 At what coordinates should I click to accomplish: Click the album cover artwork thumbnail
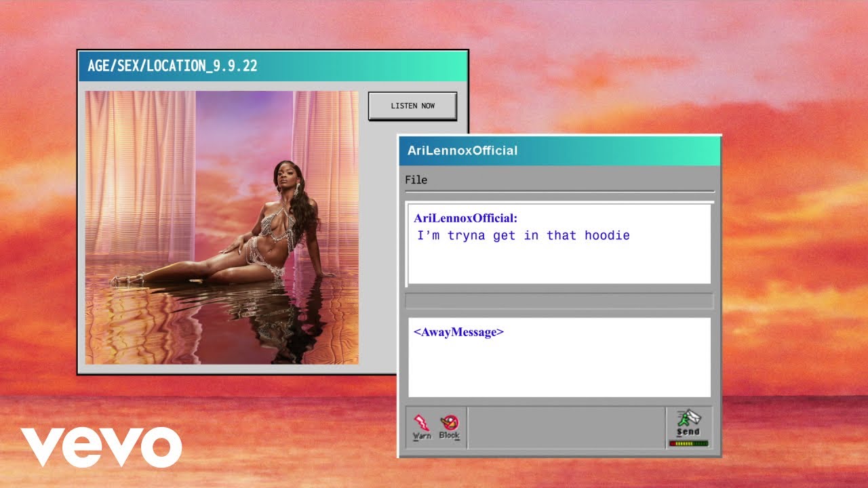pos(222,228)
